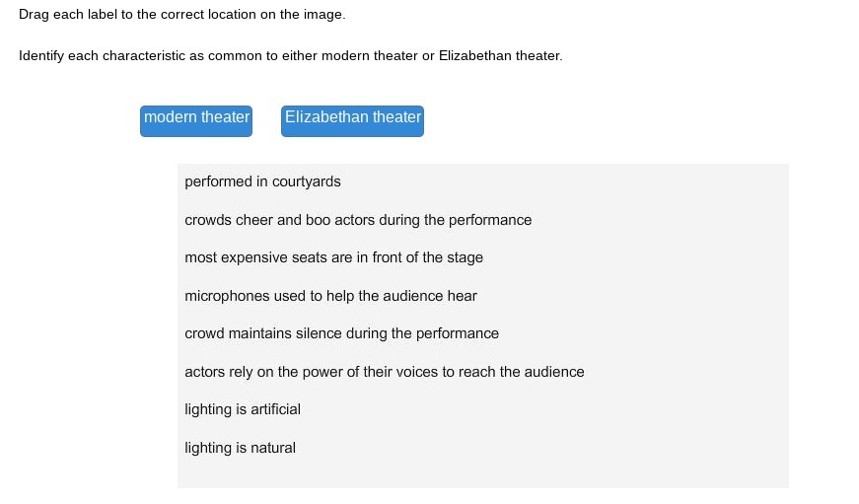Click the 'modern theater' label
859x504 pixels.
tap(196, 119)
